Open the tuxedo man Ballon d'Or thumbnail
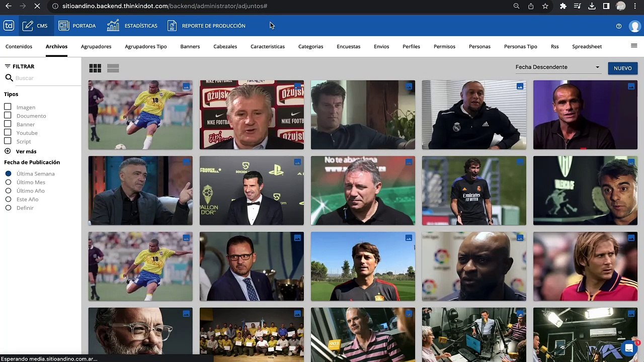The width and height of the screenshot is (644, 362). click(x=252, y=191)
